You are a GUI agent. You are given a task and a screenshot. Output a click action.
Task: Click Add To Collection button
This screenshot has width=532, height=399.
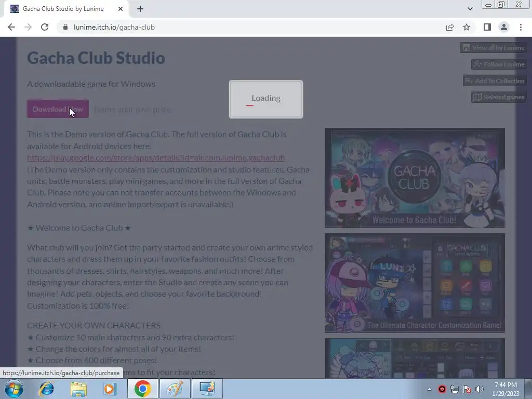pyautogui.click(x=495, y=81)
